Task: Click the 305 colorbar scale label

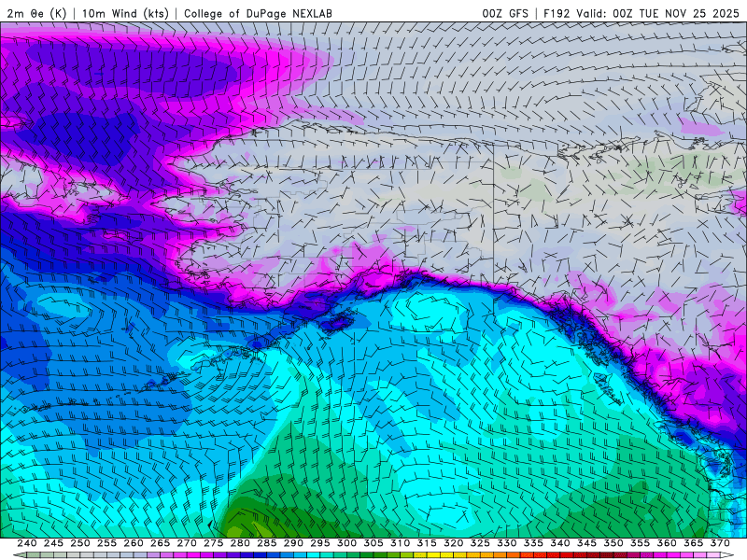Action: point(373,543)
